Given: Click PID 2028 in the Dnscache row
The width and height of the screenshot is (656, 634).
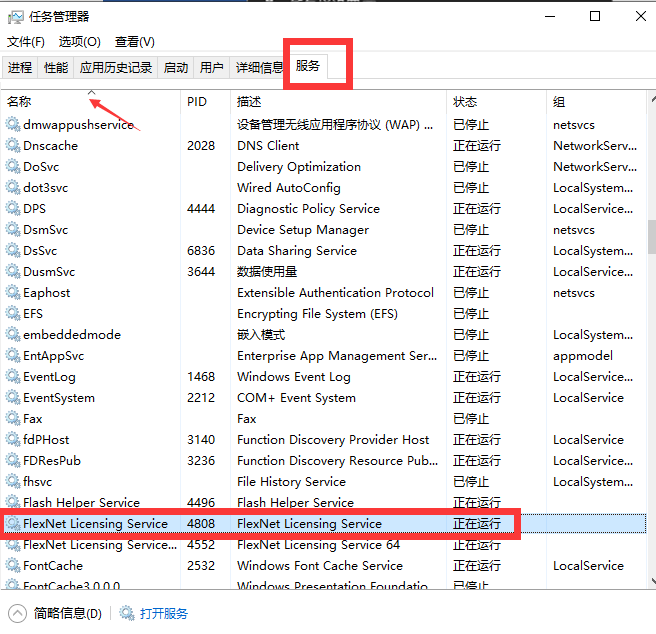Looking at the screenshot, I should coord(201,146).
